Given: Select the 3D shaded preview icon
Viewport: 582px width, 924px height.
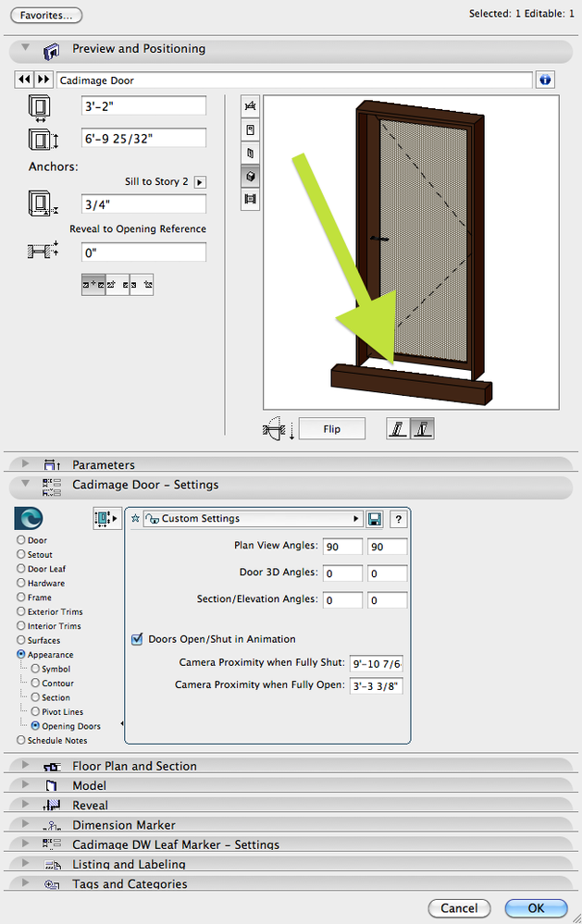Looking at the screenshot, I should (250, 176).
